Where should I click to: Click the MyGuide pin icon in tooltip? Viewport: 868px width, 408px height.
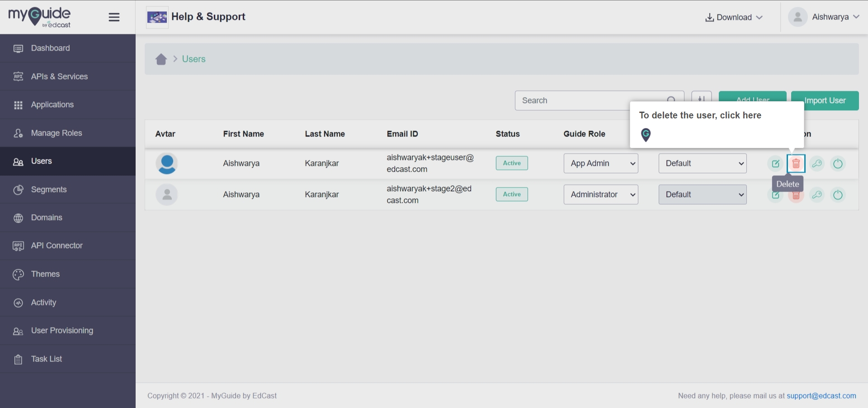[646, 135]
